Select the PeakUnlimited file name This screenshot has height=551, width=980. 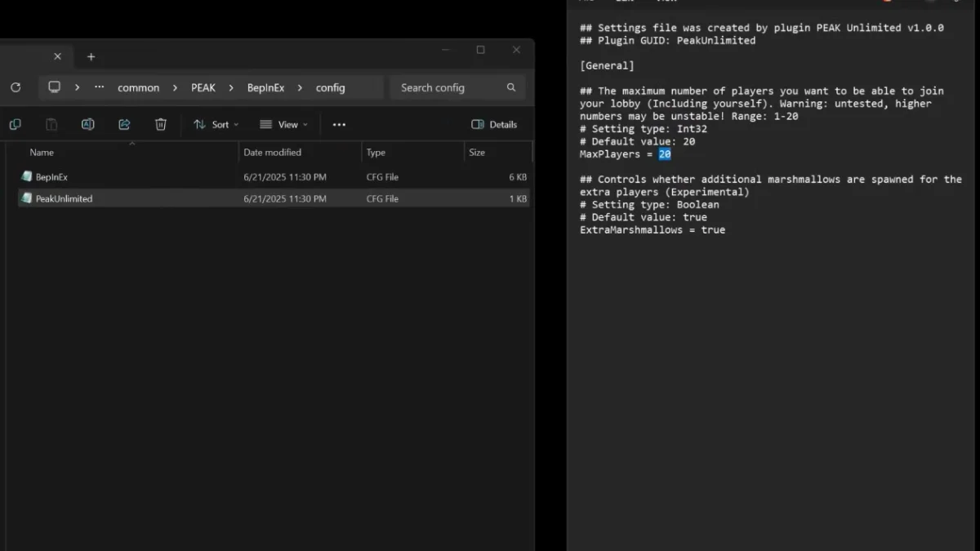click(64, 198)
